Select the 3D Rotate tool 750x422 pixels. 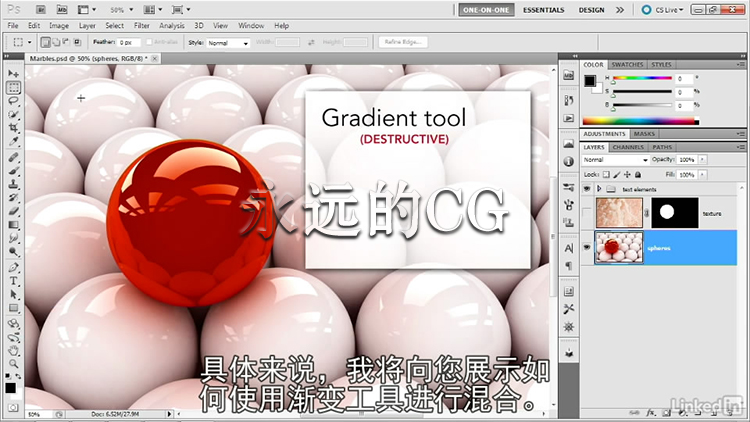[13, 323]
